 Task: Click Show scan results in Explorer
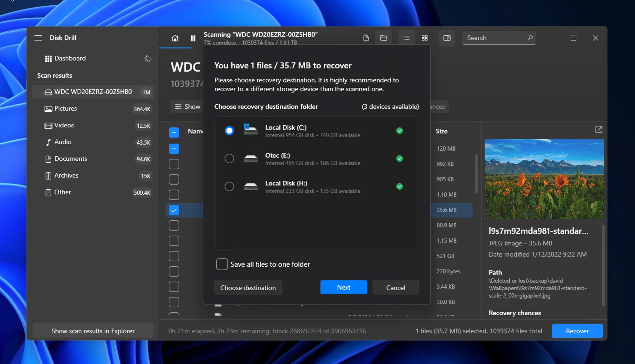point(93,331)
